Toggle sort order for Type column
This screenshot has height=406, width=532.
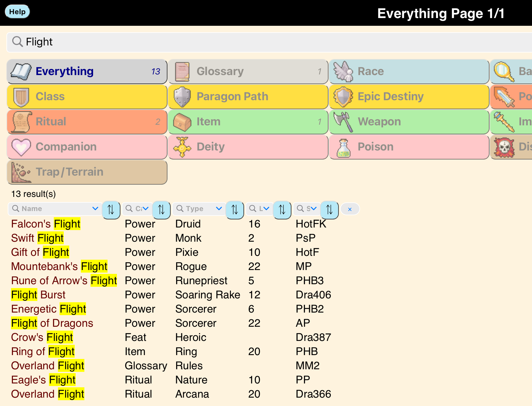pyautogui.click(x=235, y=209)
